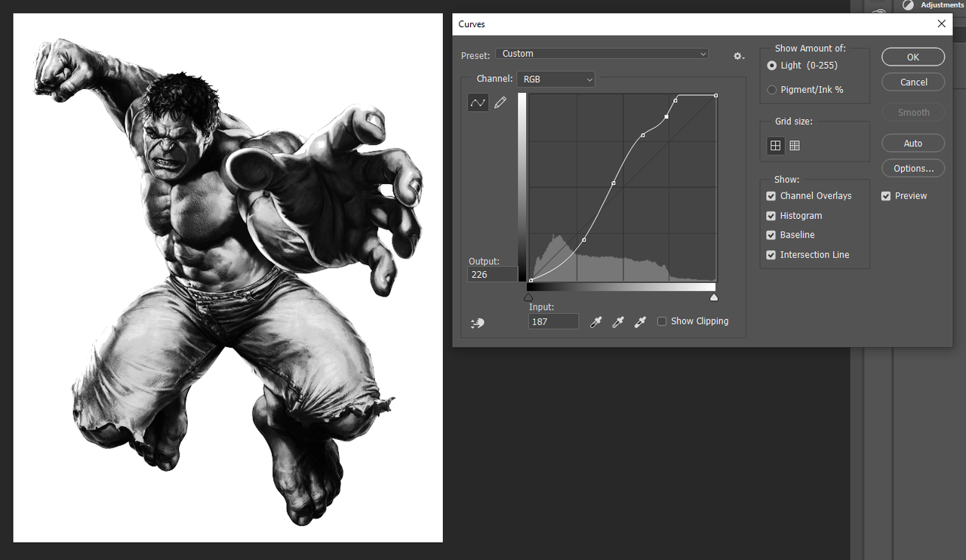
Task: Activate the on-image adjustment hand tool
Action: (x=477, y=323)
